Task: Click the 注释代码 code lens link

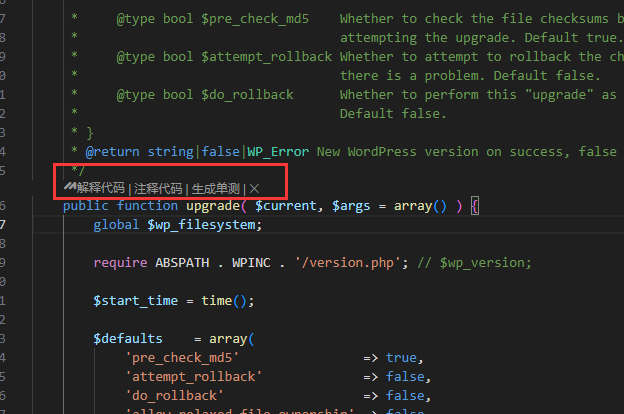Action: point(158,188)
